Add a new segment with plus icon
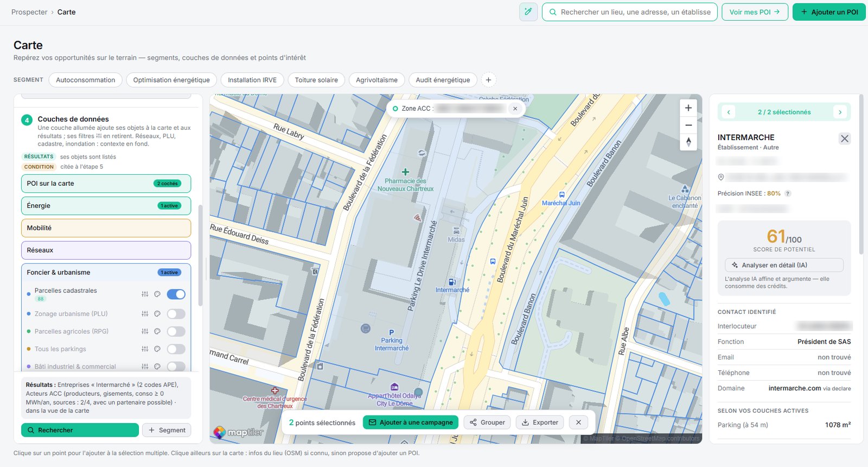Image resolution: width=868 pixels, height=467 pixels. 488,80
